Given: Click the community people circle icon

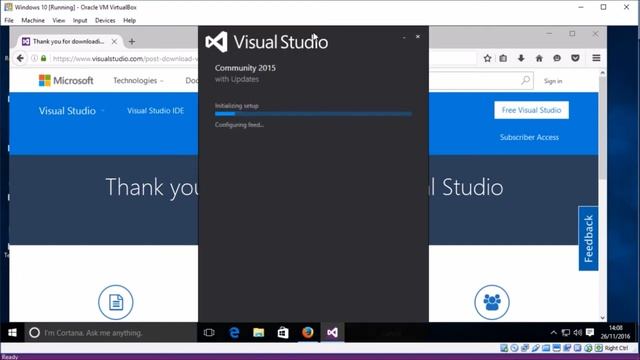Looking at the screenshot, I should (492, 302).
